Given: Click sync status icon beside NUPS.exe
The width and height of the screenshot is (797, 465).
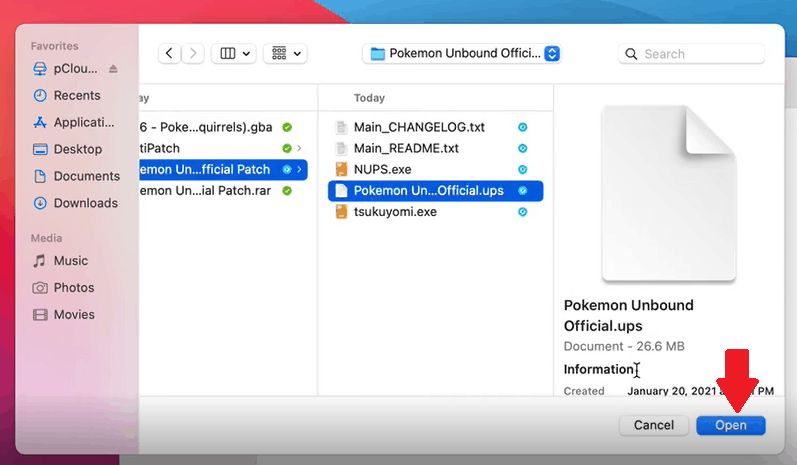Looking at the screenshot, I should point(523,170).
